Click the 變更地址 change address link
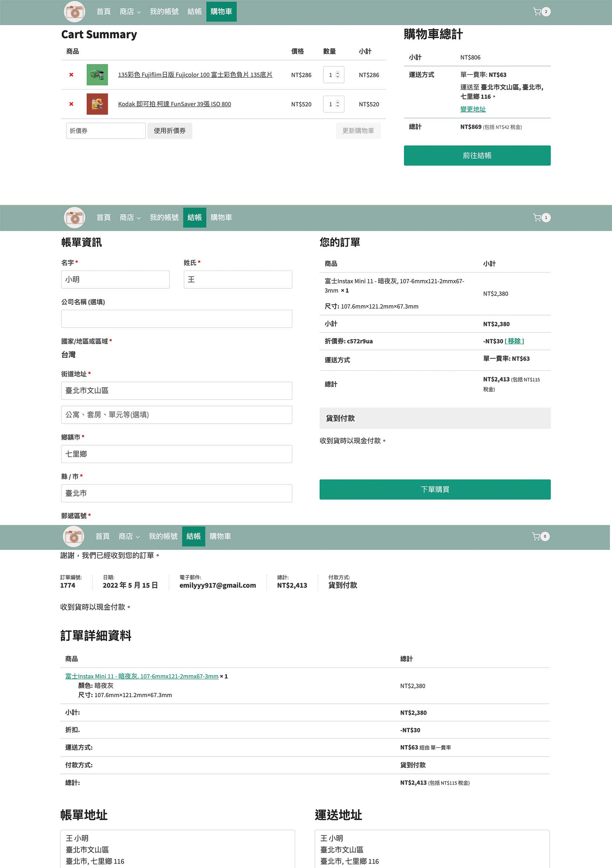 [x=472, y=109]
